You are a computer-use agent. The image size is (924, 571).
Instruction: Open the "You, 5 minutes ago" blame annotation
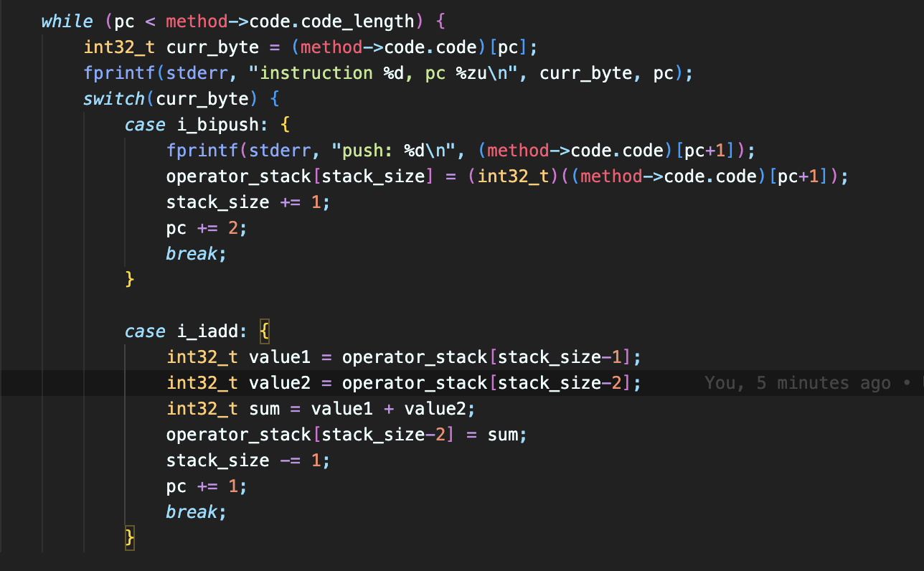coord(796,383)
